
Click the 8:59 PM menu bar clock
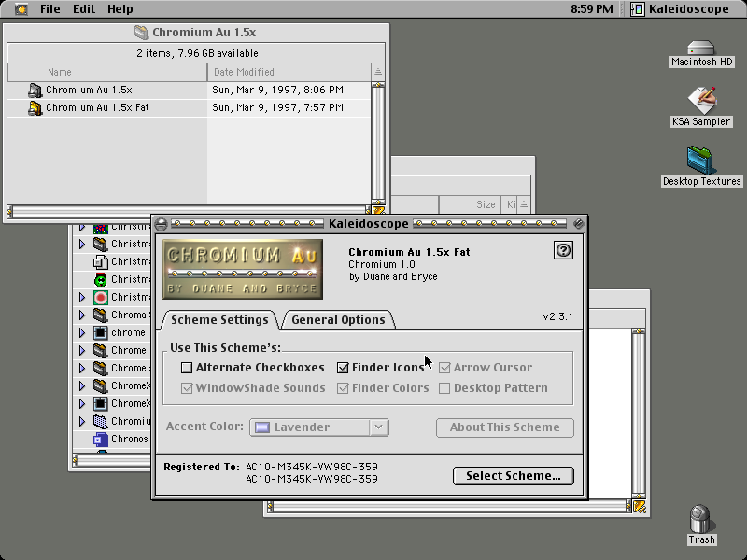tap(592, 9)
